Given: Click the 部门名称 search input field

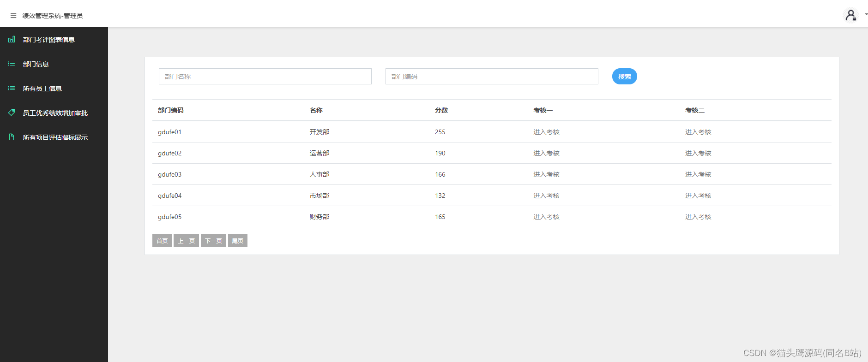Looking at the screenshot, I should click(x=265, y=77).
